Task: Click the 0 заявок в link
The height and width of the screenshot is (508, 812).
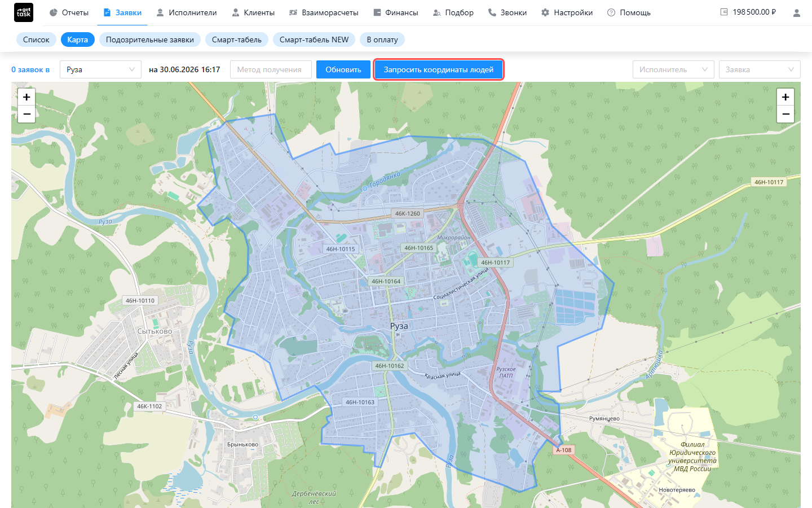Action: click(x=30, y=69)
